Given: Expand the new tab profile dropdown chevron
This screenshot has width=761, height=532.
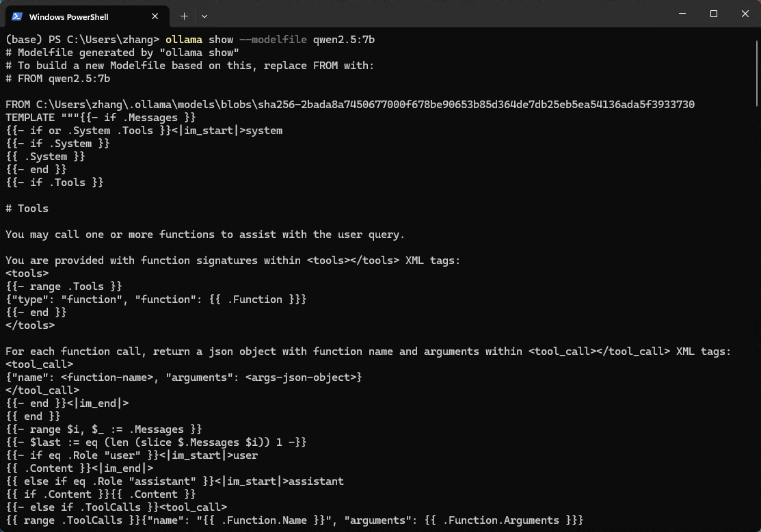Looking at the screenshot, I should pos(204,16).
